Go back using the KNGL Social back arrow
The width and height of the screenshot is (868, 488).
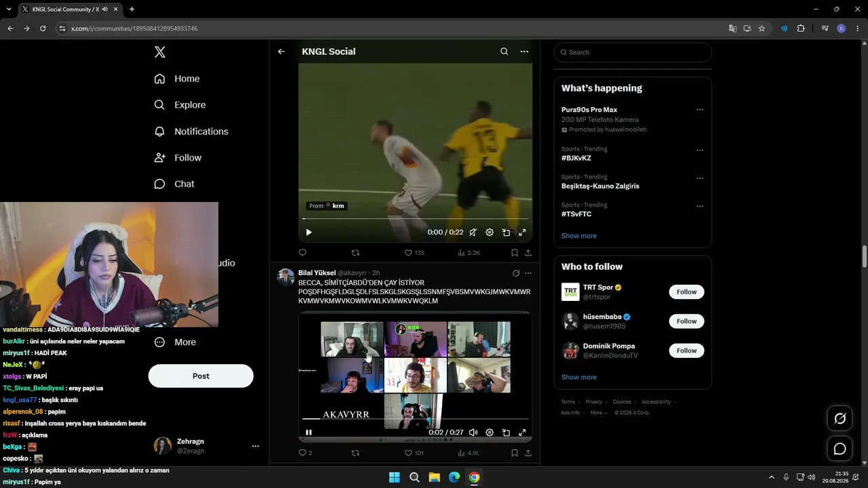[x=281, y=52]
